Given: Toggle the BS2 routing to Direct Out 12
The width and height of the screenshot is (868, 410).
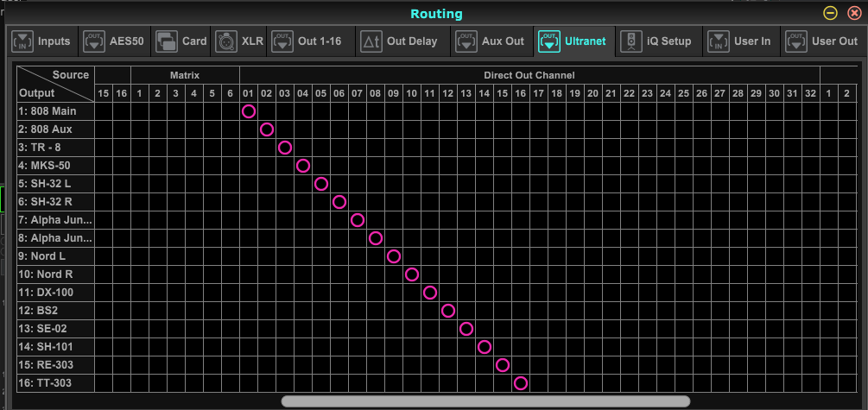Looking at the screenshot, I should coord(448,311).
